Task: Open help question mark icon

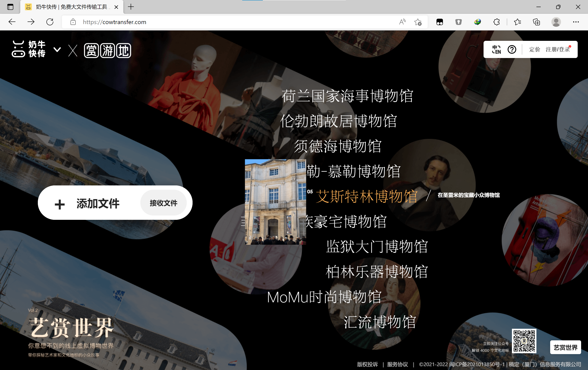Action: pyautogui.click(x=511, y=49)
